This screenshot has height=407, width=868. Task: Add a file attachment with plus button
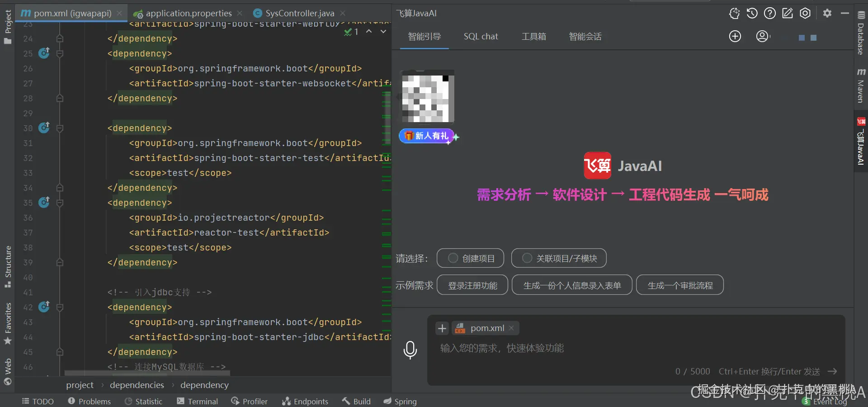442,328
